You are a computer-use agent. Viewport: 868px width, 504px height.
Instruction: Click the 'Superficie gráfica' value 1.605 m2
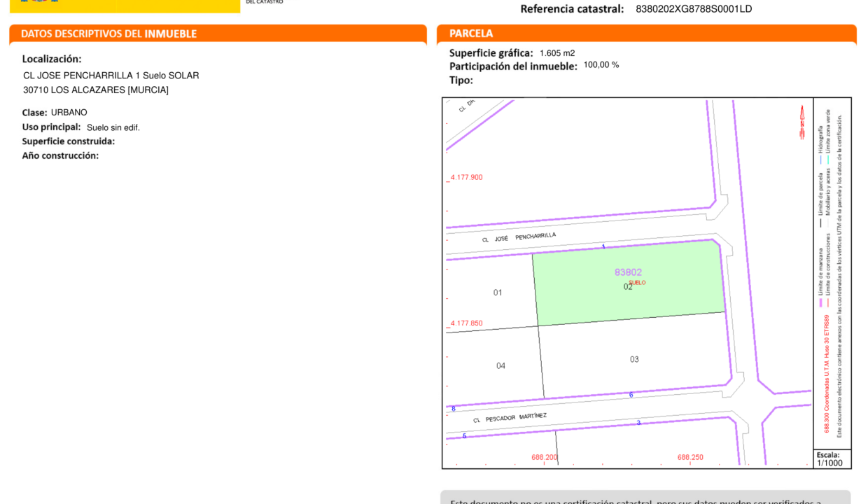(x=557, y=53)
